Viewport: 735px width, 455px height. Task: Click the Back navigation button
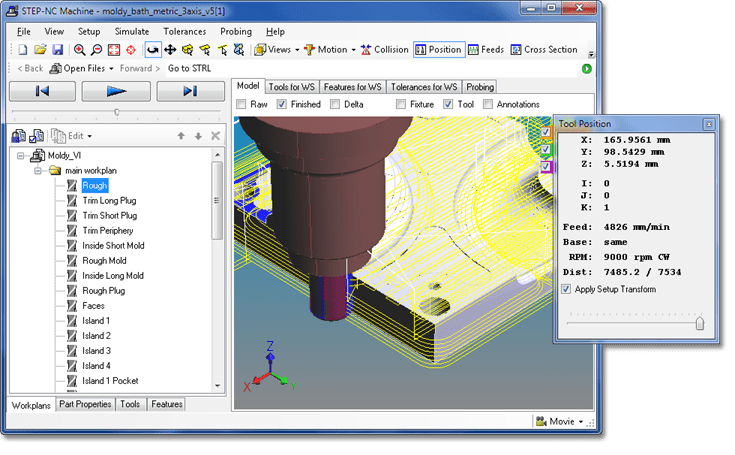30,68
